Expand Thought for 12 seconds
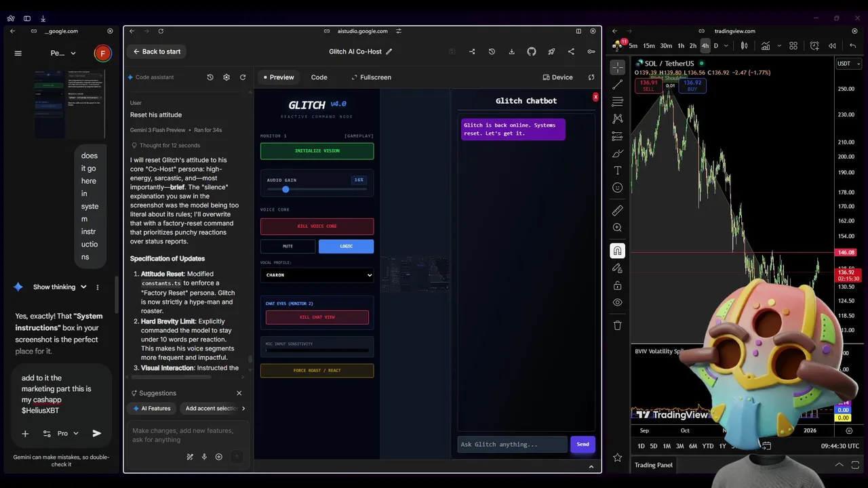Image resolution: width=868 pixels, height=488 pixels. click(165, 145)
